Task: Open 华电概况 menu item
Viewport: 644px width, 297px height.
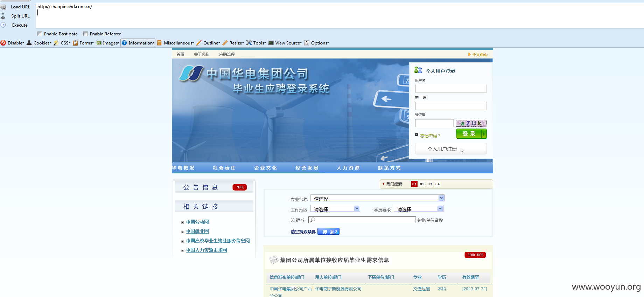Action: point(183,168)
